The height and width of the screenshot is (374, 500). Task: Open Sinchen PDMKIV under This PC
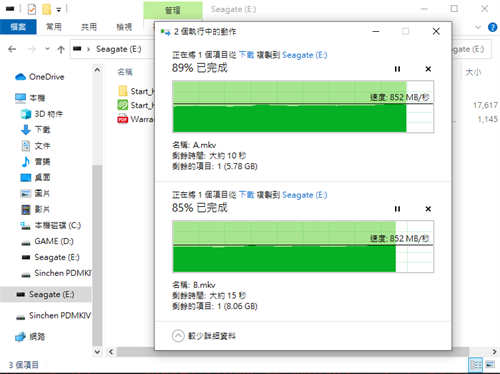pos(56,273)
